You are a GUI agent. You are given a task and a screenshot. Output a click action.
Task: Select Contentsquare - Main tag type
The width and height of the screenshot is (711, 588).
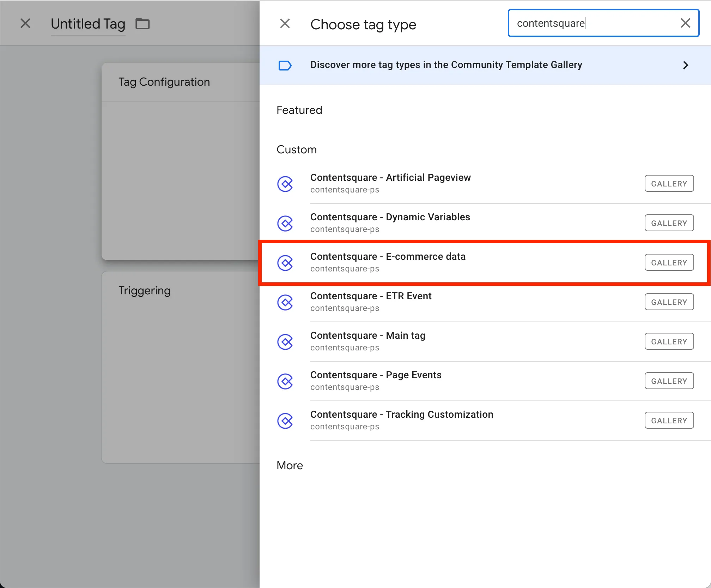click(x=367, y=335)
